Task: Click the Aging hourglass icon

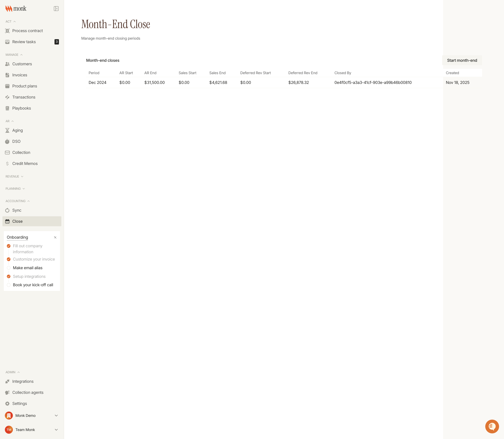Action: 7,130
